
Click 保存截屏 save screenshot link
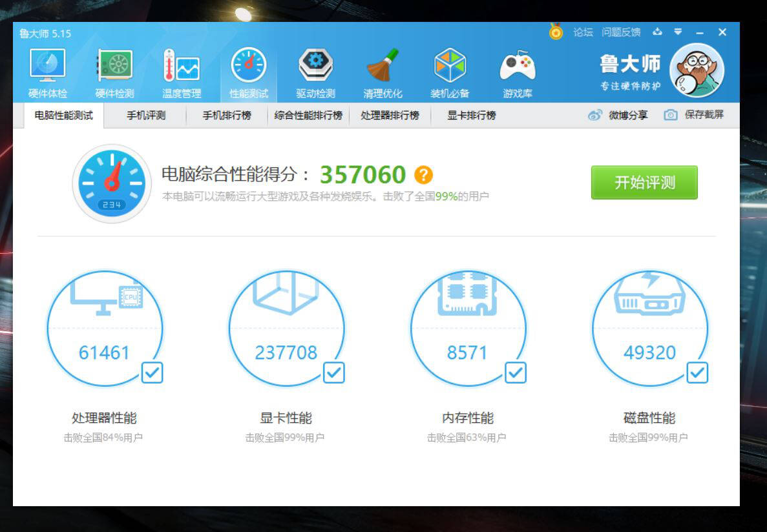click(x=704, y=115)
